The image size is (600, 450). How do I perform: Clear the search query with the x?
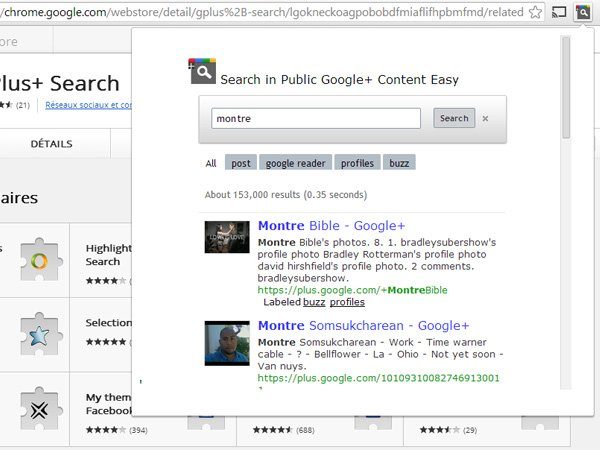485,119
